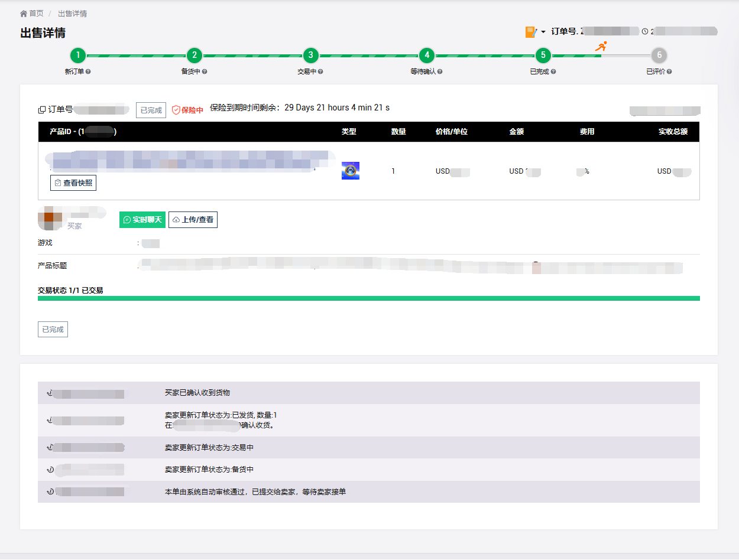Click the copy icon beside 订单号
Viewport: 739px width, 560px height.
pyautogui.click(x=41, y=110)
